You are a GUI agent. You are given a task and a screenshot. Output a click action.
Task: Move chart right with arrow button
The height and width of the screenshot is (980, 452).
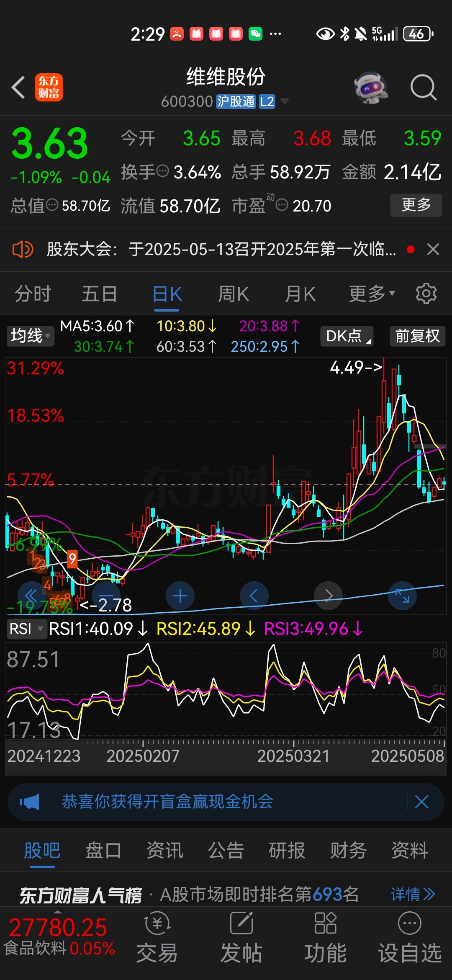329,596
